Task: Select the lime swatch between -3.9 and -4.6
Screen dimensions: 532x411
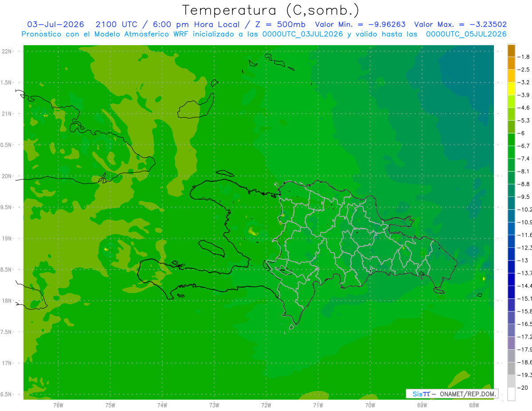Action: (511, 102)
